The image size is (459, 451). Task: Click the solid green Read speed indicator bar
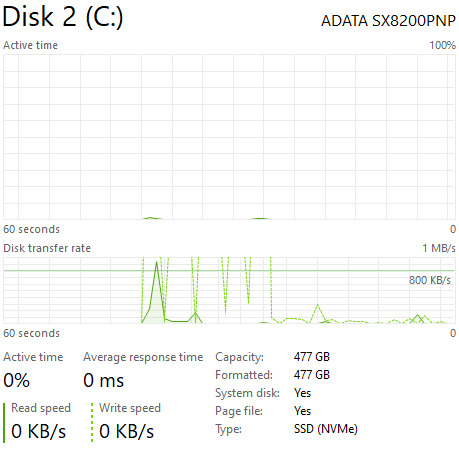[4, 423]
